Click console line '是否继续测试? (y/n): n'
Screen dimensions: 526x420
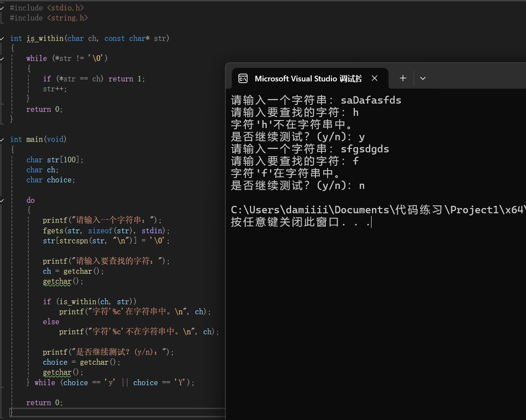coord(298,186)
